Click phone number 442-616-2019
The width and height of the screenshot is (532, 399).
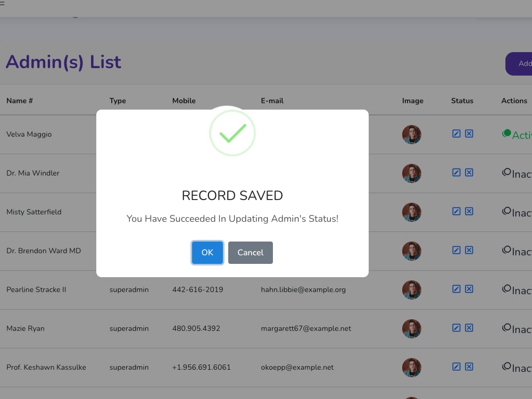pyautogui.click(x=197, y=290)
